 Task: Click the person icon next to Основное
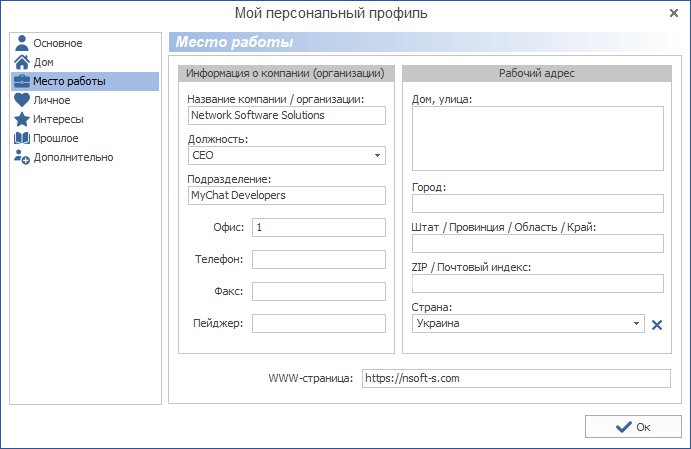[21, 43]
